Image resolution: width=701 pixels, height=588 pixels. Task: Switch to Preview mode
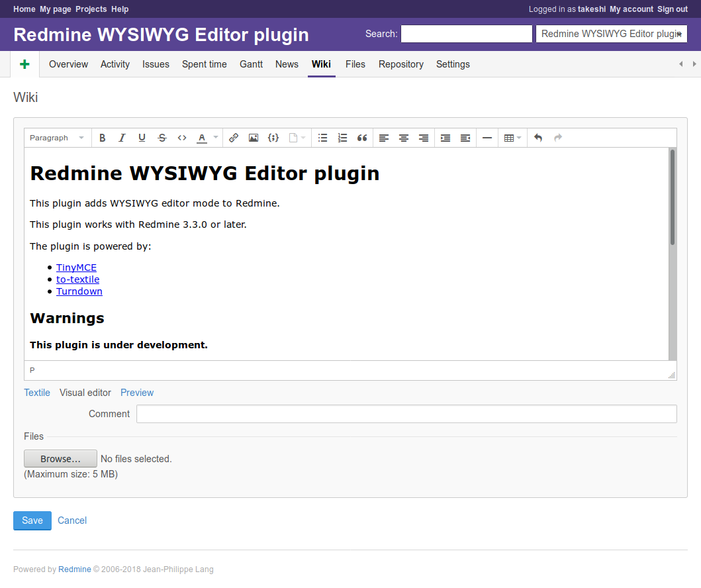137,393
